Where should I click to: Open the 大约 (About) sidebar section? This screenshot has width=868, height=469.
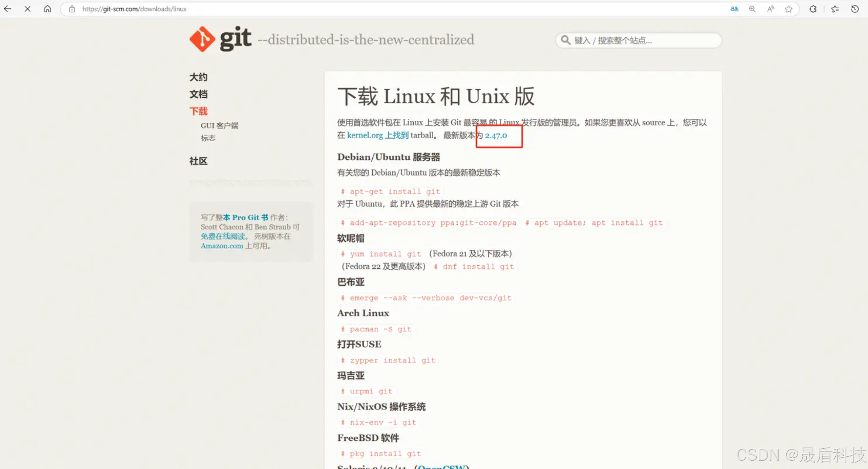click(198, 77)
